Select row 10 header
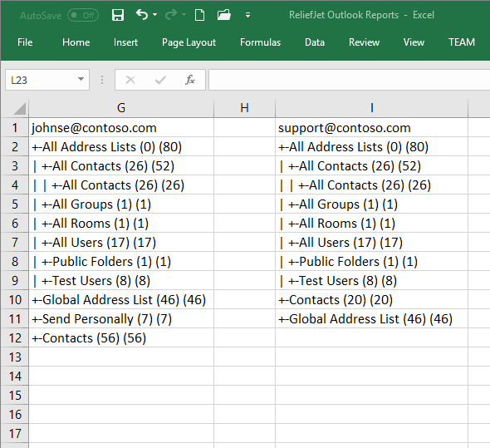The width and height of the screenshot is (490, 448). click(x=15, y=300)
